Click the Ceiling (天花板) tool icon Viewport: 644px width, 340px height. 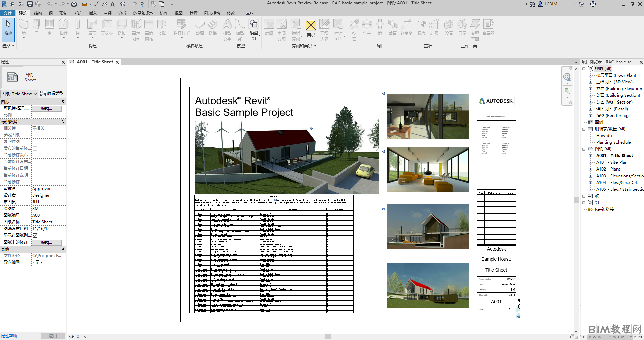pyautogui.click(x=107, y=24)
